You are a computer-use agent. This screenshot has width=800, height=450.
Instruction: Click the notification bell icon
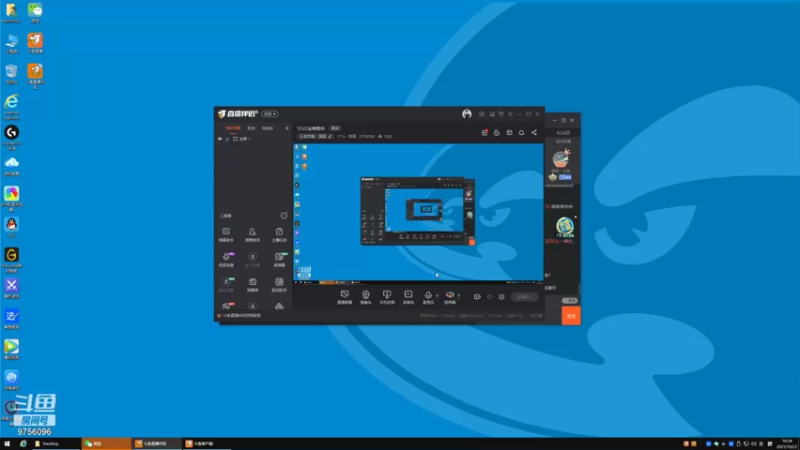tap(521, 133)
